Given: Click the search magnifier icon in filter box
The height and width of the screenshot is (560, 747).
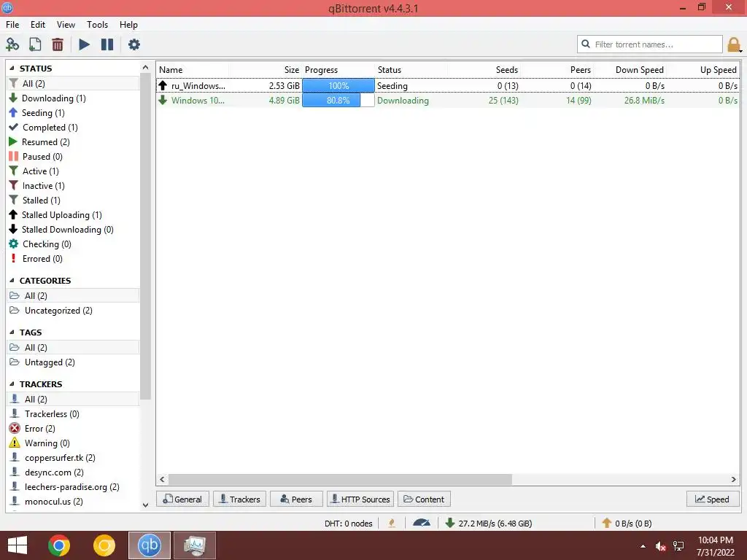Looking at the screenshot, I should pos(586,44).
